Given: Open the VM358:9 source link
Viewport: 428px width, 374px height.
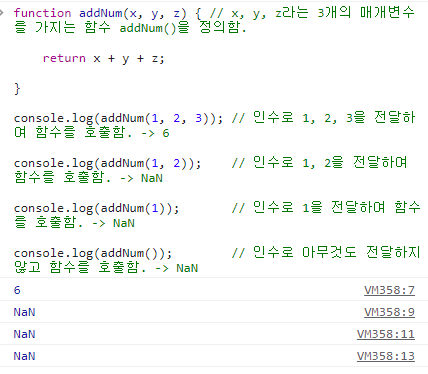Looking at the screenshot, I should click(389, 312).
